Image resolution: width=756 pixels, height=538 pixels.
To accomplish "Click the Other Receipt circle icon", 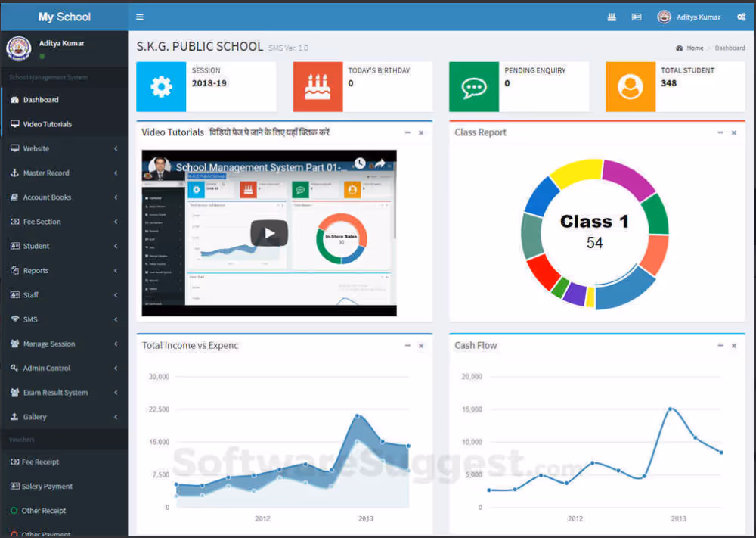I will 14,511.
